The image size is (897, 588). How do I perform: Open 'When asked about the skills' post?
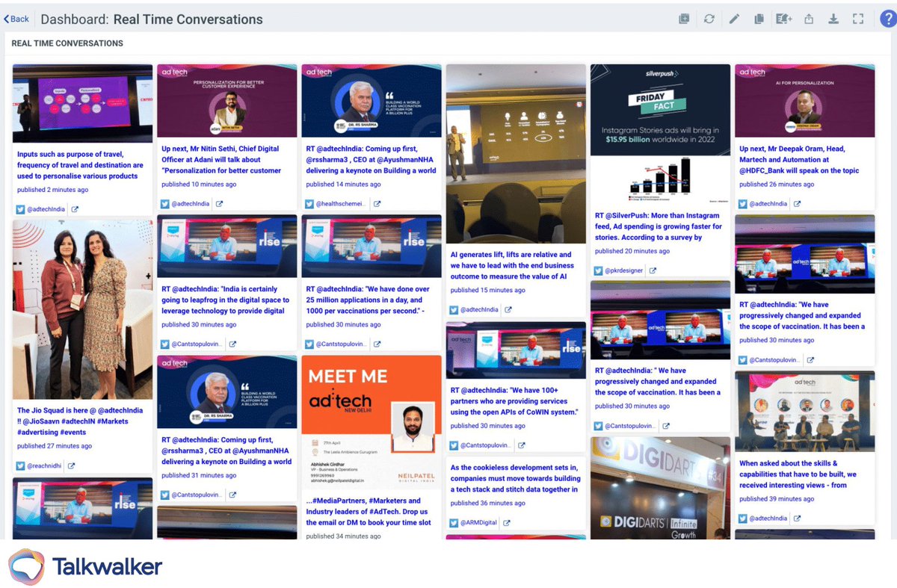(x=798, y=474)
